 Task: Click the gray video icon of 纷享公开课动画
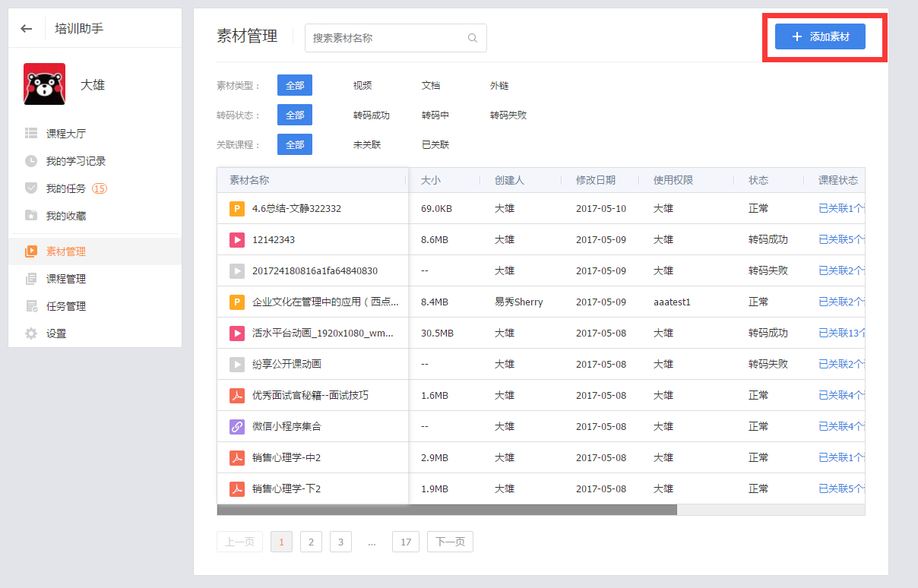tap(237, 364)
